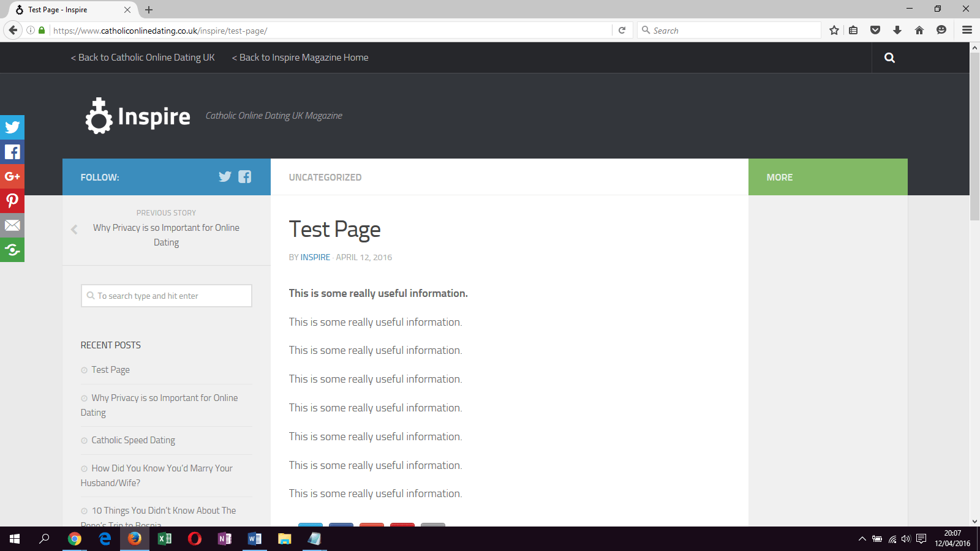Open the Action Center notifications
The height and width of the screenshot is (551, 980).
[x=921, y=539]
